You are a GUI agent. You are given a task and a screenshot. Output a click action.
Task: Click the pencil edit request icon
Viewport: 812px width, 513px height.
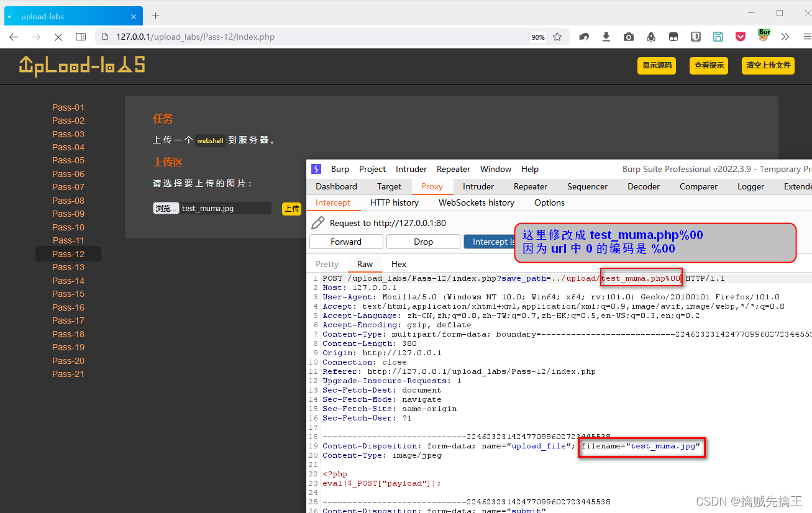point(317,223)
